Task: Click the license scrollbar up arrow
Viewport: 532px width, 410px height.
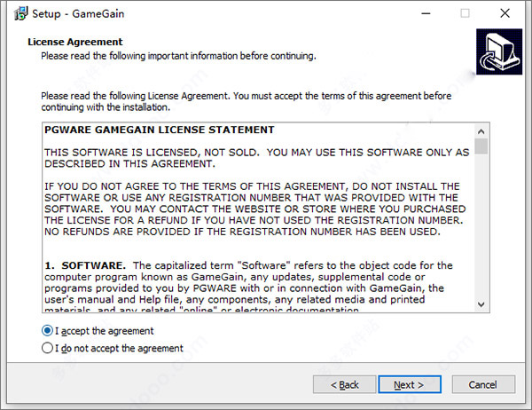Action: 481,130
